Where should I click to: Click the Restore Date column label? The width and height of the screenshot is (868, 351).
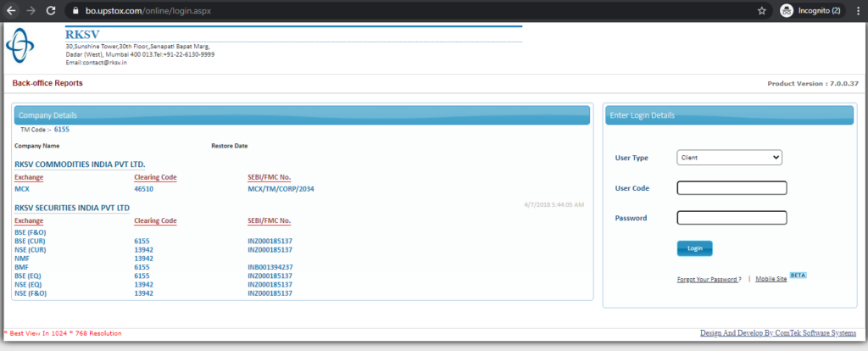click(x=229, y=146)
